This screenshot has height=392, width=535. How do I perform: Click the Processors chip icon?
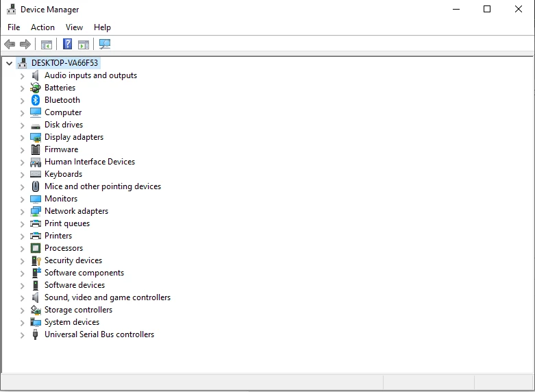(36, 248)
